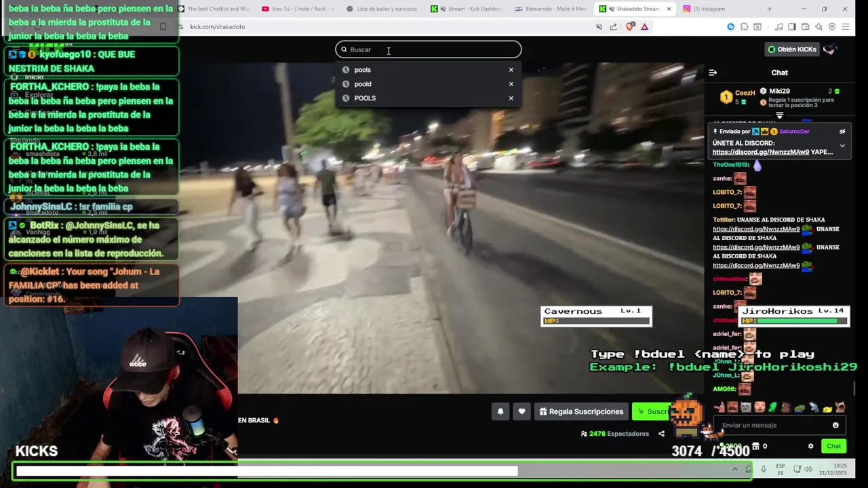
Task: Toggle stream notifications with the bell icon
Action: (x=500, y=411)
